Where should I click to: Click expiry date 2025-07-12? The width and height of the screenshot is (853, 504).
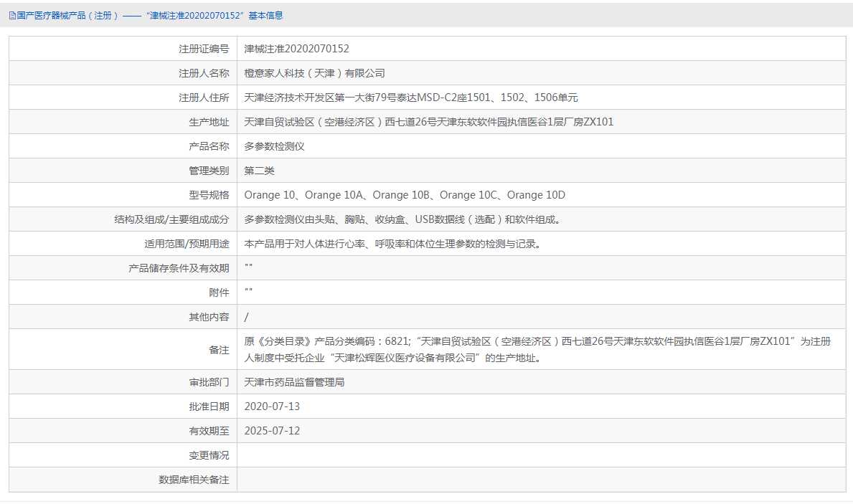[x=272, y=431]
